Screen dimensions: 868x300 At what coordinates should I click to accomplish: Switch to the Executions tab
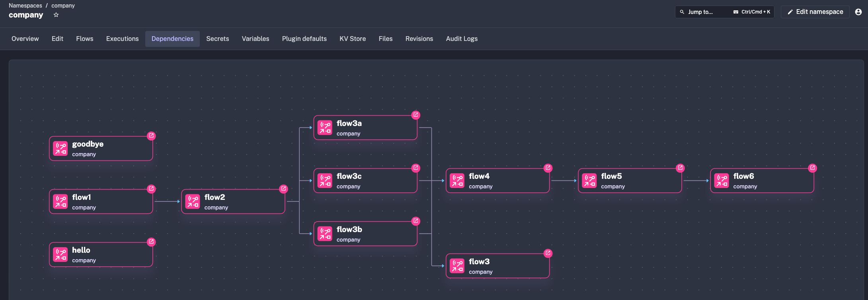pos(122,39)
